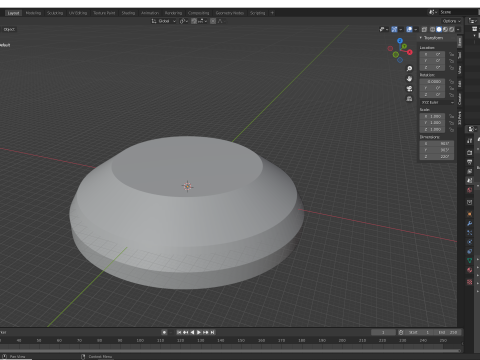The width and height of the screenshot is (480, 360).
Task: Toggle the camera view icon
Action: [409, 89]
